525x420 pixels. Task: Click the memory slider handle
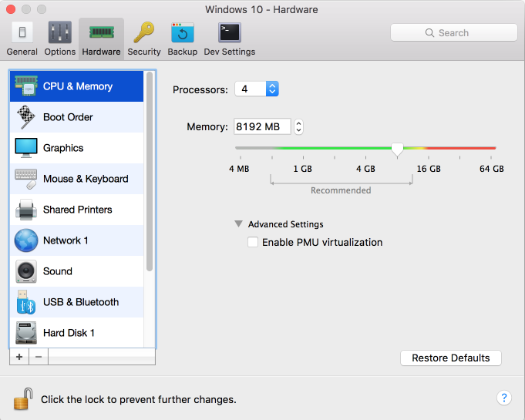tap(397, 149)
